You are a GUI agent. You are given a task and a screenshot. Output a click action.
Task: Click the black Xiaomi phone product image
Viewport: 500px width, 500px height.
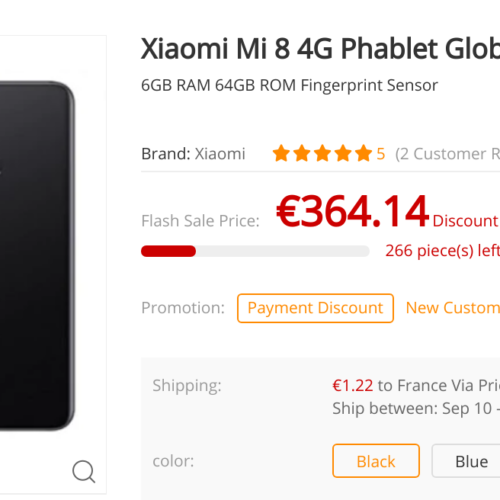pos(37,256)
